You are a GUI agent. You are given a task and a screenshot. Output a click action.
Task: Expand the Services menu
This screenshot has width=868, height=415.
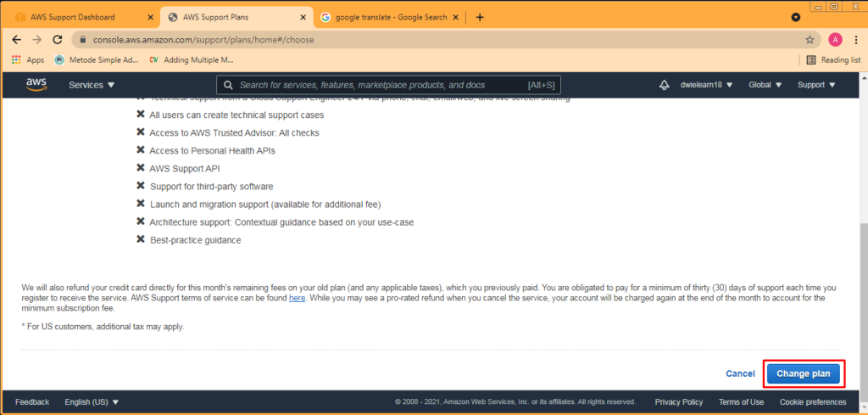click(x=92, y=86)
